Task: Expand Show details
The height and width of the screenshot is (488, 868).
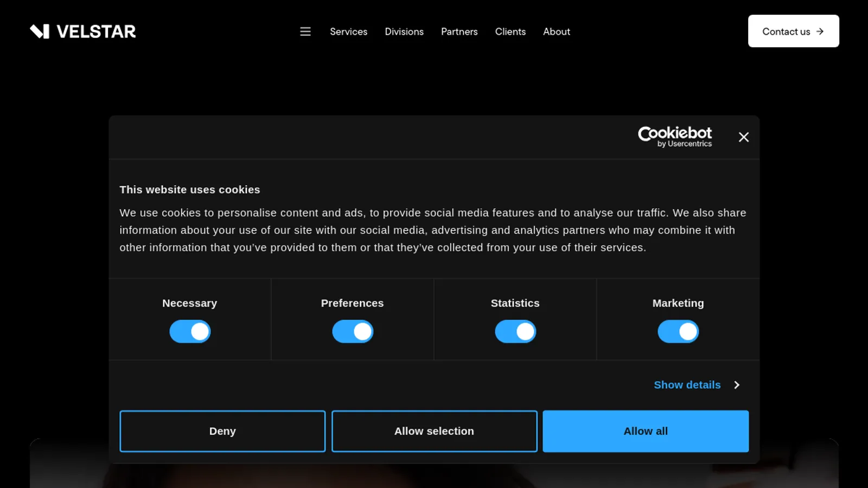Action: point(697,385)
